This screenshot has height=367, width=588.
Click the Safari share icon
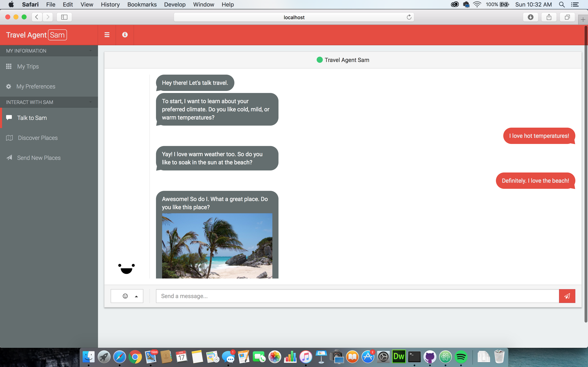[x=549, y=17]
